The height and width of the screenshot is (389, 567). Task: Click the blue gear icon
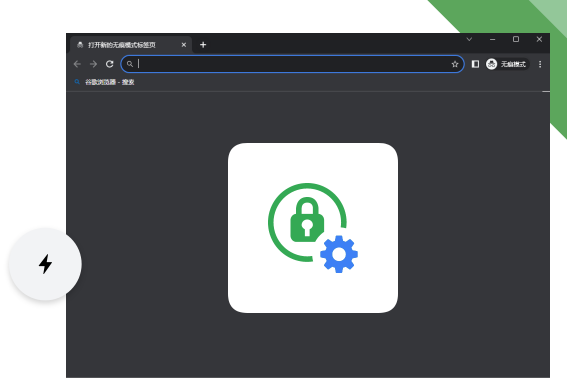[x=339, y=254]
